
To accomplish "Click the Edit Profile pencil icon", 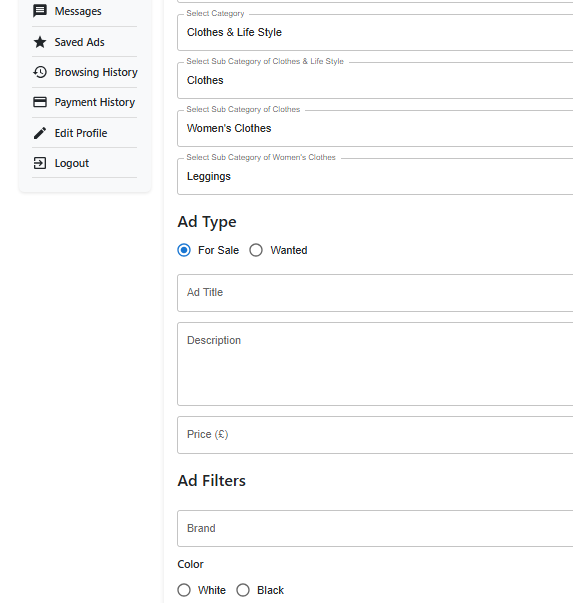I will click(40, 133).
